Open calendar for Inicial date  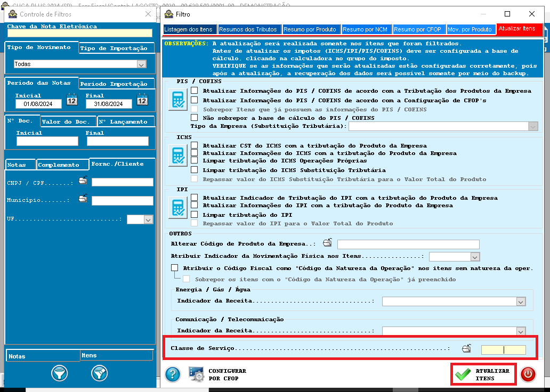point(72,100)
